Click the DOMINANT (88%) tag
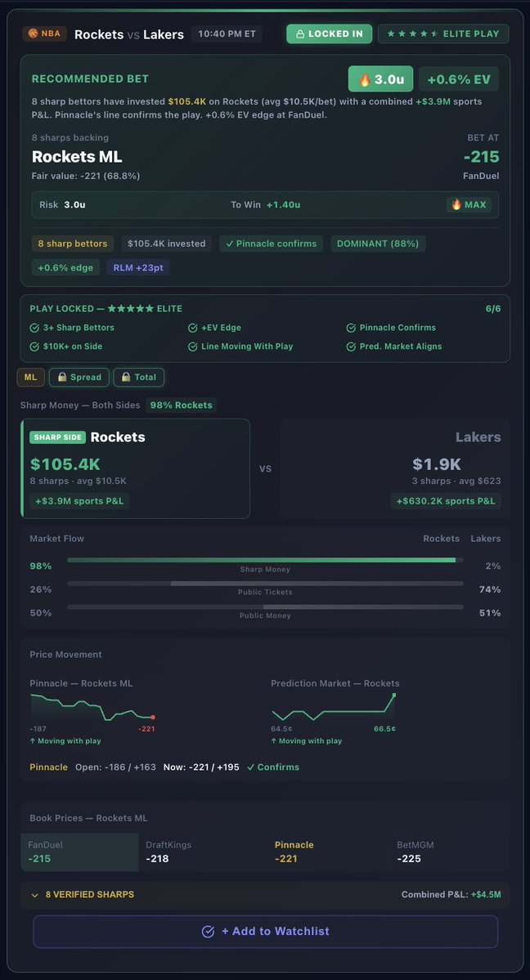 [x=378, y=244]
